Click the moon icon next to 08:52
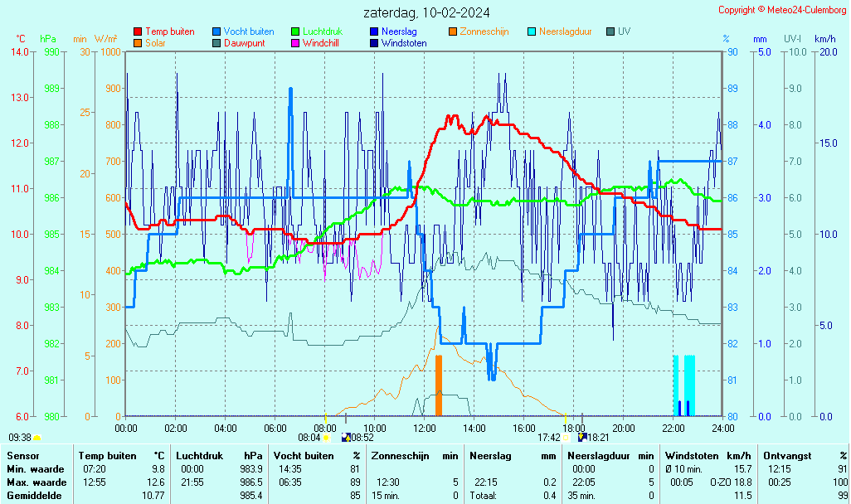The height and width of the screenshot is (504, 851). 345,437
